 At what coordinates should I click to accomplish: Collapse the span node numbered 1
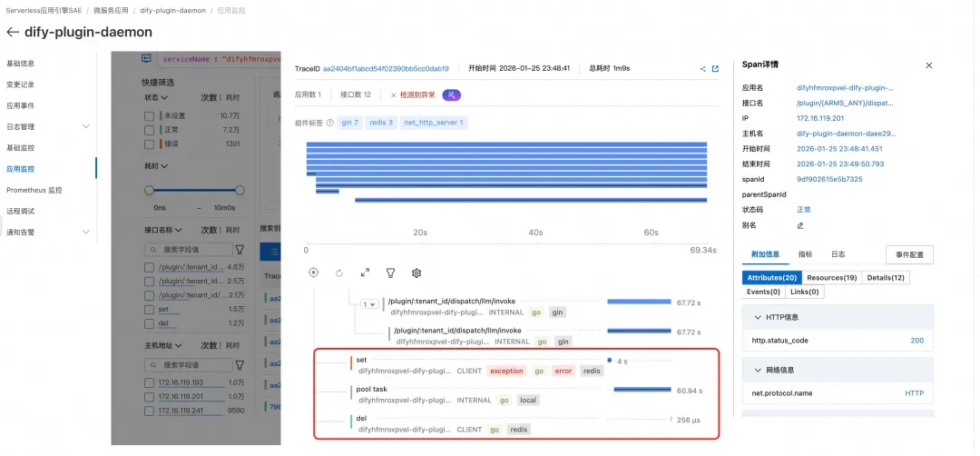click(x=369, y=304)
